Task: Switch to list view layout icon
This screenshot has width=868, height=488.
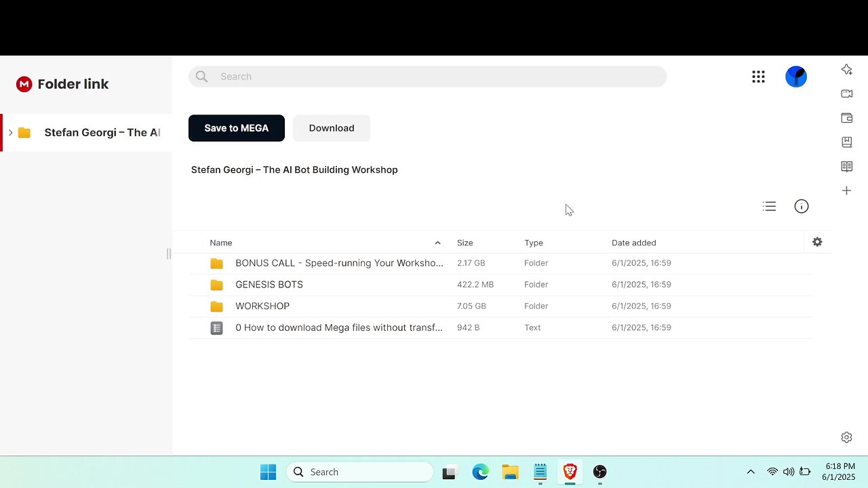Action: [769, 207]
